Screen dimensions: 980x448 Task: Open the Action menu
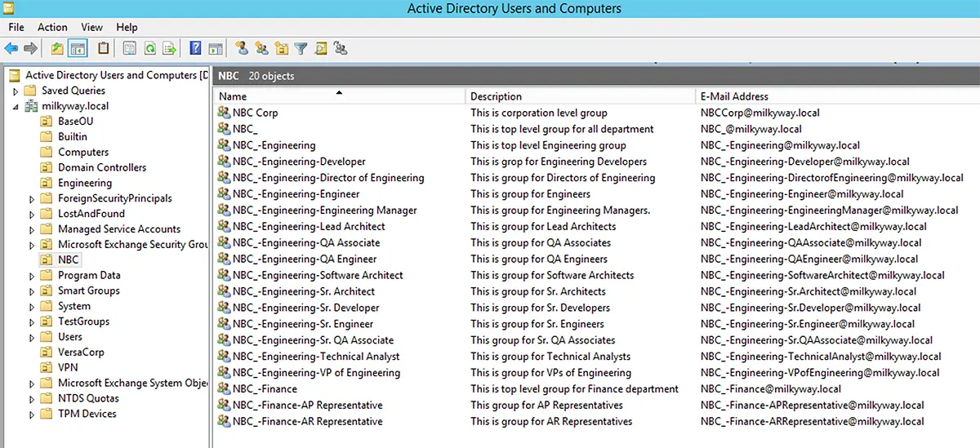pos(52,27)
